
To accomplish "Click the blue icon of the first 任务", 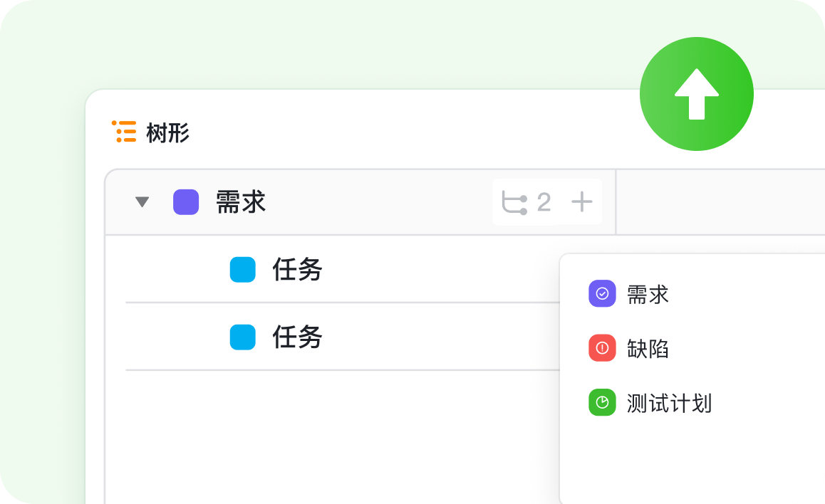I will (242, 270).
